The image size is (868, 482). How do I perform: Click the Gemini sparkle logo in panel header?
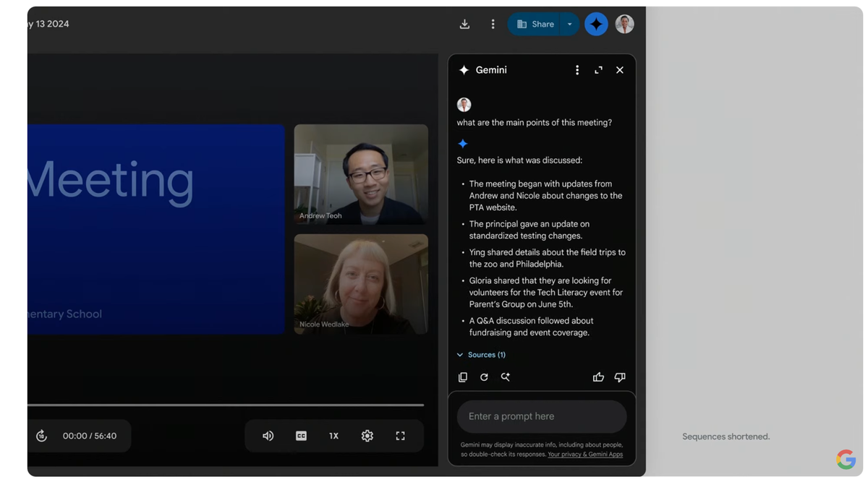coord(464,70)
